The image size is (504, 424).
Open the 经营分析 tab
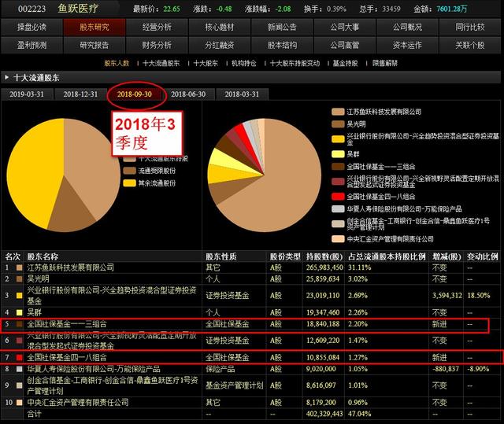tap(157, 27)
